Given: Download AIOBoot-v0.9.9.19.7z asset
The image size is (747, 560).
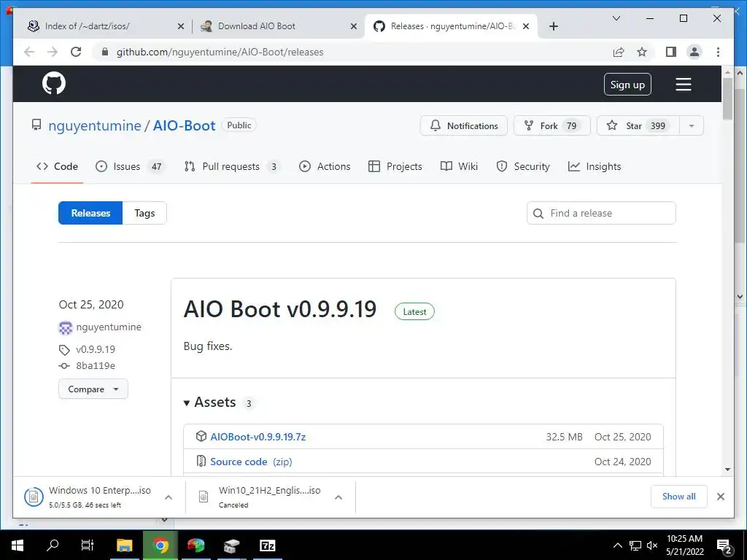Looking at the screenshot, I should pos(258,437).
